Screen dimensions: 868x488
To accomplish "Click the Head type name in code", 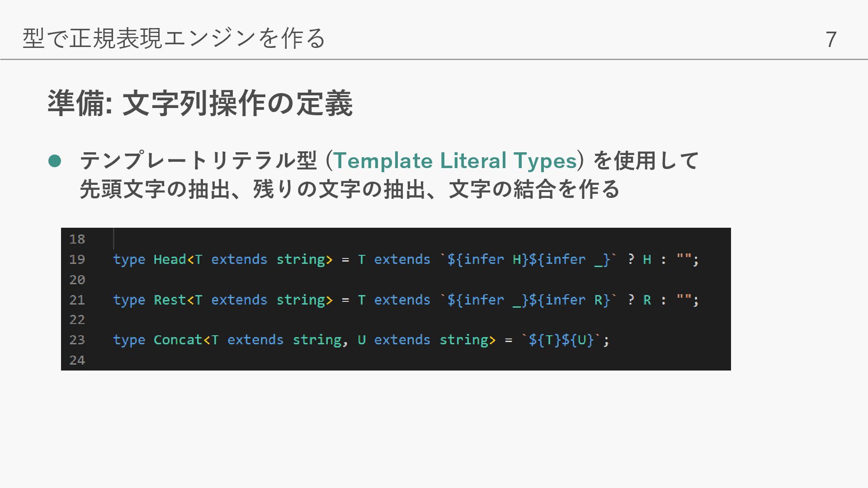I will click(170, 259).
